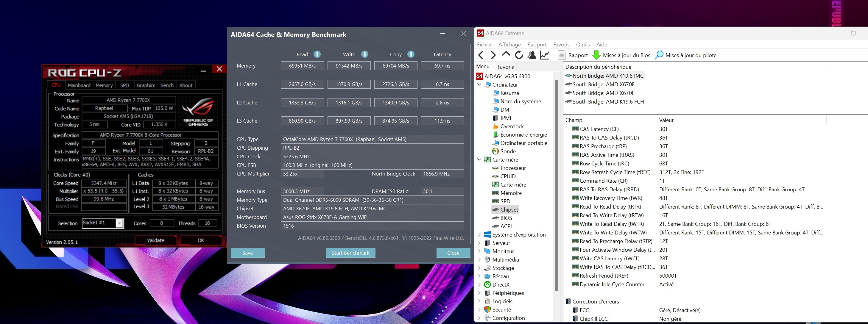The image size is (868, 324).
Task: Click the forward navigation arrow icon
Action: coord(493,55)
